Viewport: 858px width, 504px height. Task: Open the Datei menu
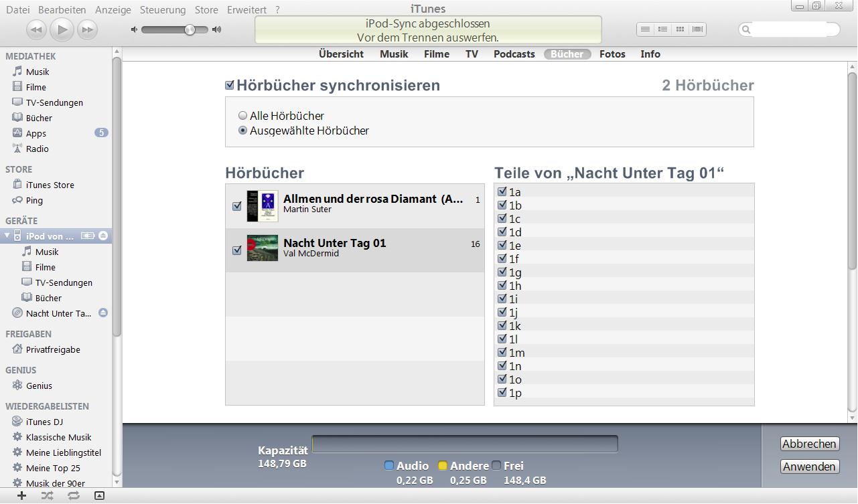click(17, 9)
